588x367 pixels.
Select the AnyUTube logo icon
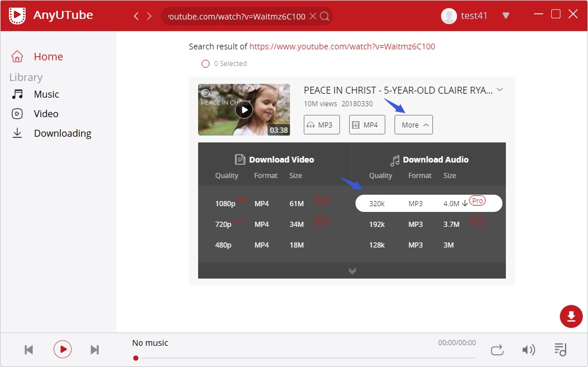click(17, 15)
